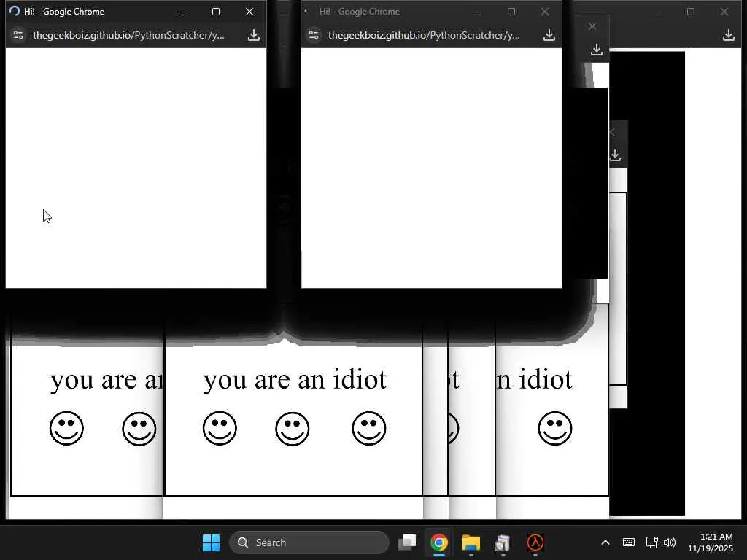The image size is (747, 560).
Task: Click the download icon in the middle Chrome window
Action: pos(549,35)
